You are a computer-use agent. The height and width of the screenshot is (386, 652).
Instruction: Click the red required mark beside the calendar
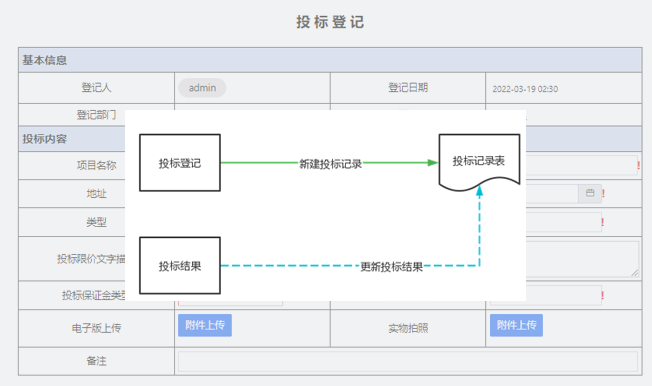tap(603, 193)
